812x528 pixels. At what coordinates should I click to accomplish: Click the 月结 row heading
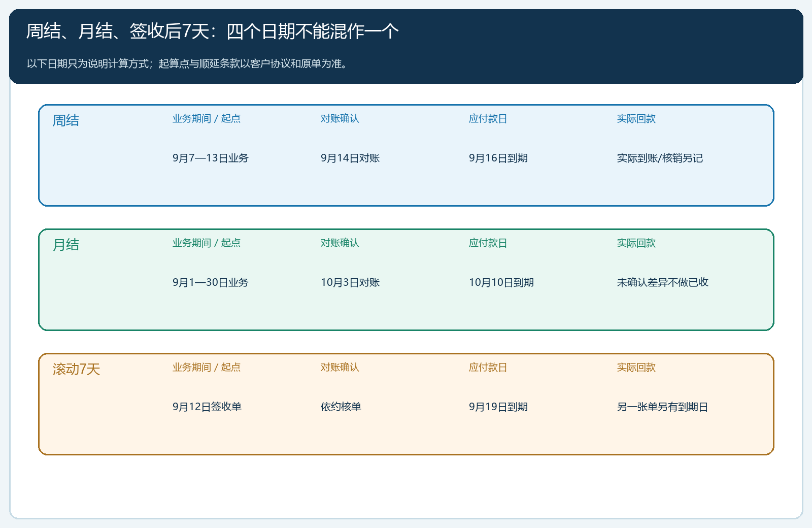[66, 245]
